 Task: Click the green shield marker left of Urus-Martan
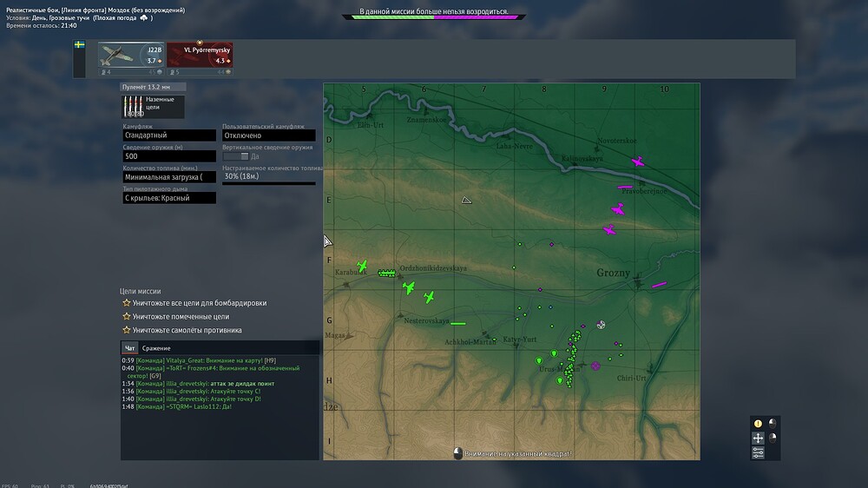click(x=539, y=360)
